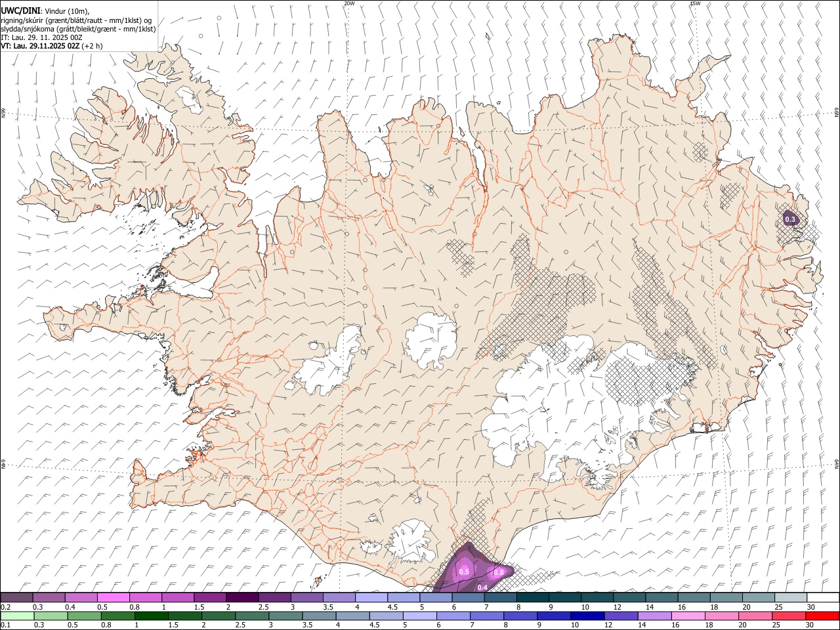840x630 pixels.
Task: Click the '10' label in snow legend row
Action: pyautogui.click(x=584, y=607)
